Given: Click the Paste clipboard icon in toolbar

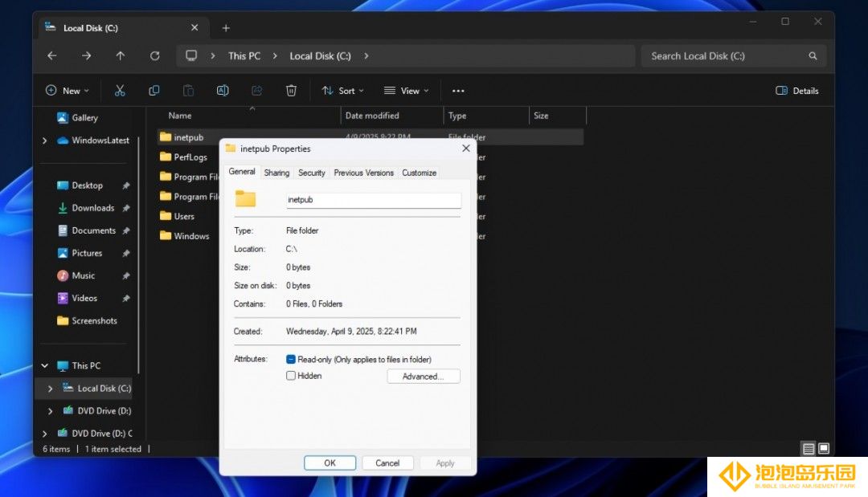Looking at the screenshot, I should click(x=188, y=91).
